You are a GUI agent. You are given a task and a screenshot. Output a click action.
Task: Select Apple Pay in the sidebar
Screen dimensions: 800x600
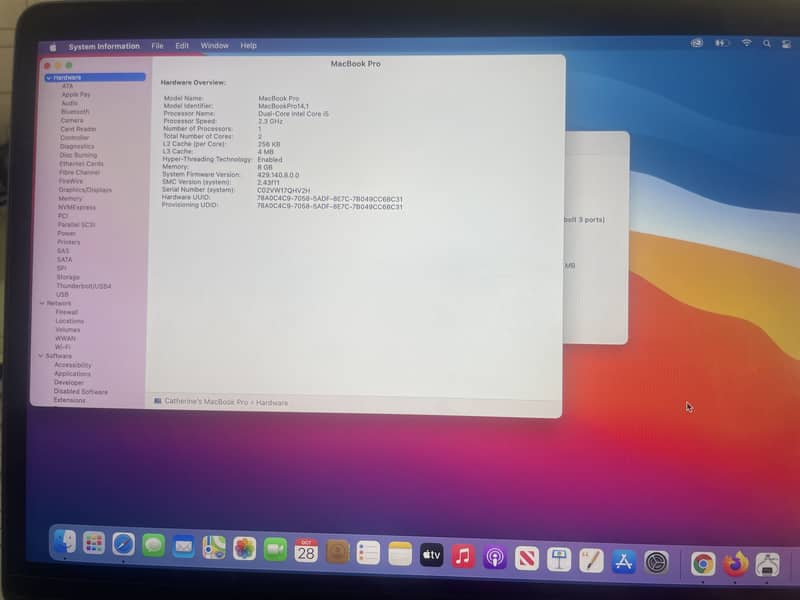click(x=76, y=94)
